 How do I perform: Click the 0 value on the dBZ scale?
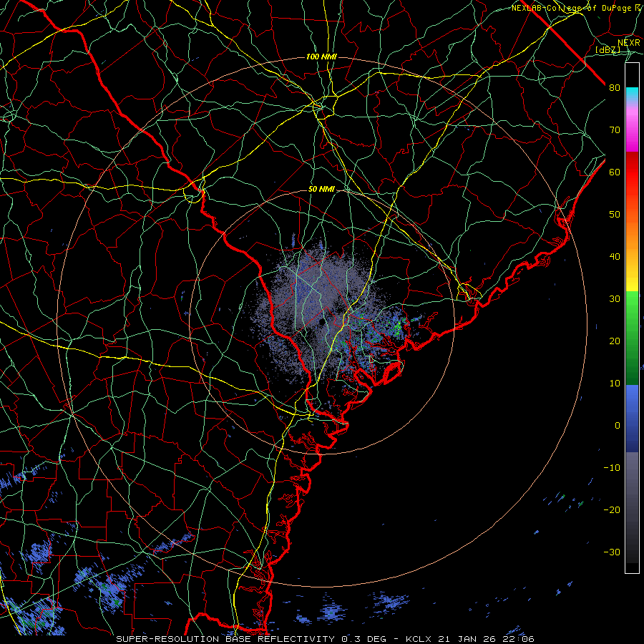point(618,426)
